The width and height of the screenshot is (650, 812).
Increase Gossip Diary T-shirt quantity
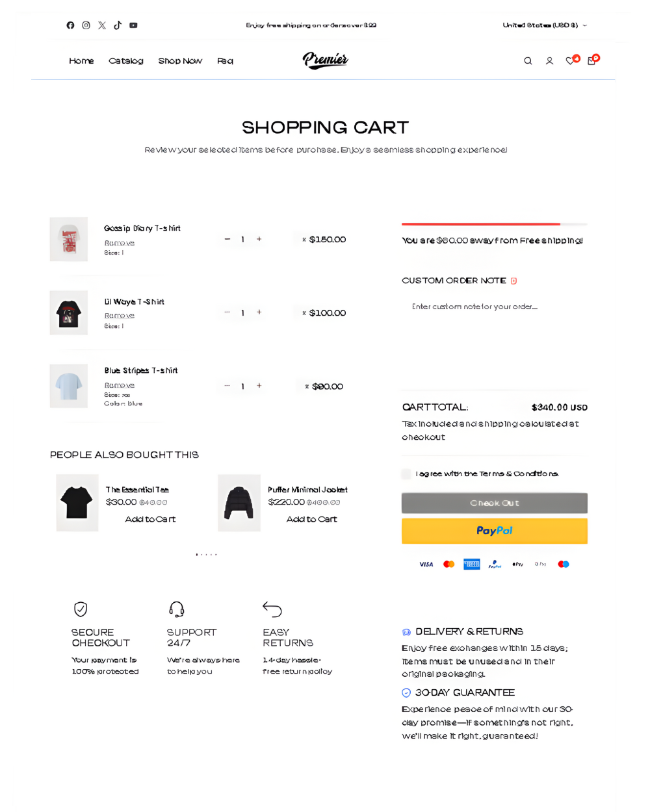tap(259, 239)
